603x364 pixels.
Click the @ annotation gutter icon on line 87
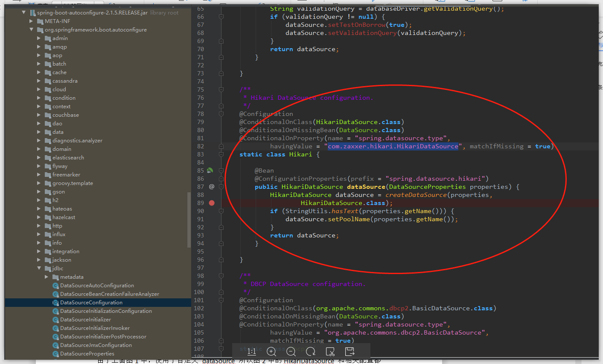pyautogui.click(x=212, y=187)
